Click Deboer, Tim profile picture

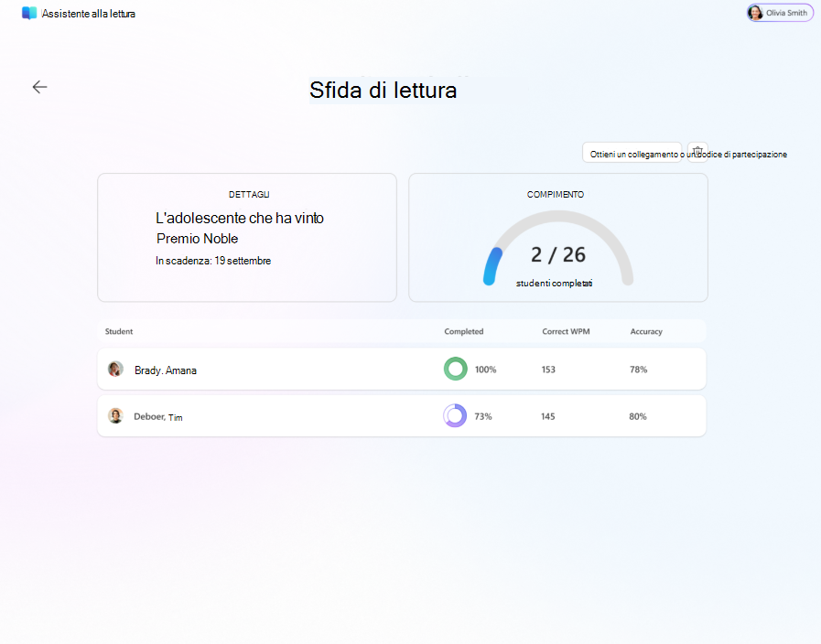(x=115, y=416)
